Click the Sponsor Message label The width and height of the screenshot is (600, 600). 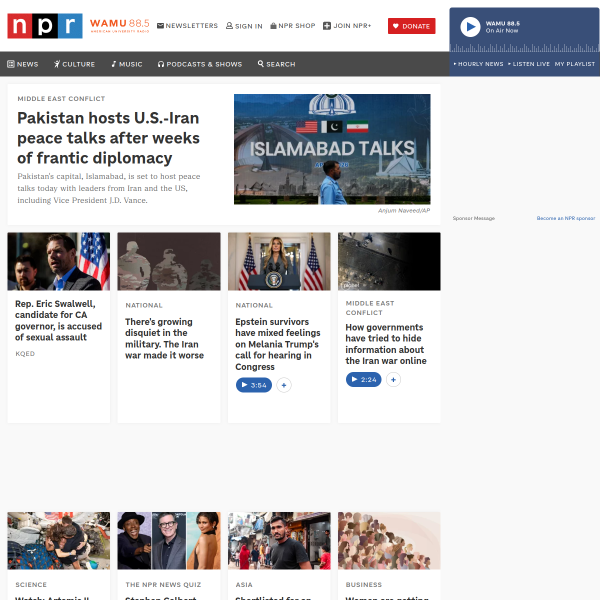click(474, 218)
